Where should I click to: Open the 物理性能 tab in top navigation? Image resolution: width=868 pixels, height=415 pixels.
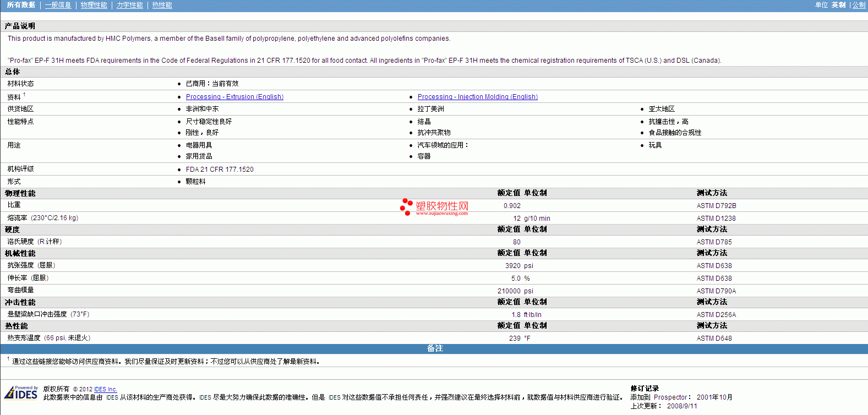(94, 5)
